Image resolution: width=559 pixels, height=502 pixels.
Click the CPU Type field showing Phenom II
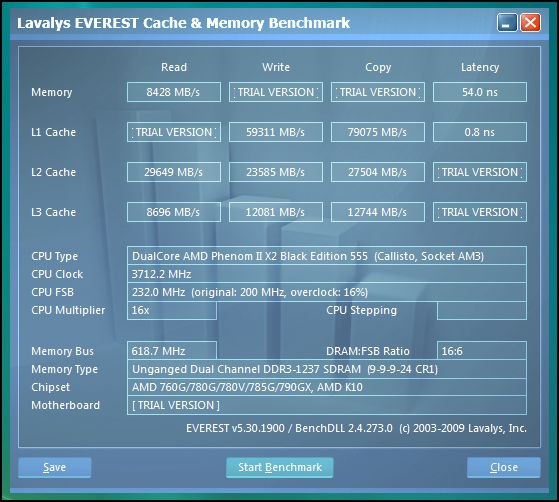327,256
